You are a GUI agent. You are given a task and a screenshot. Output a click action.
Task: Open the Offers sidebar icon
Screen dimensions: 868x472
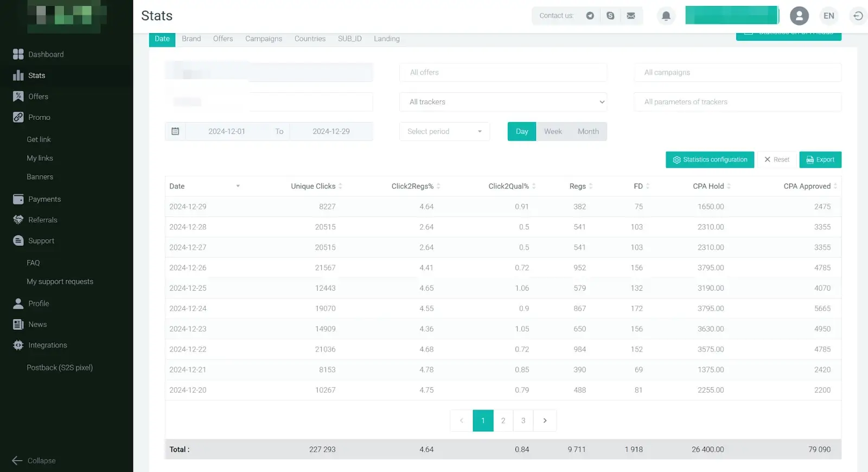pyautogui.click(x=18, y=97)
